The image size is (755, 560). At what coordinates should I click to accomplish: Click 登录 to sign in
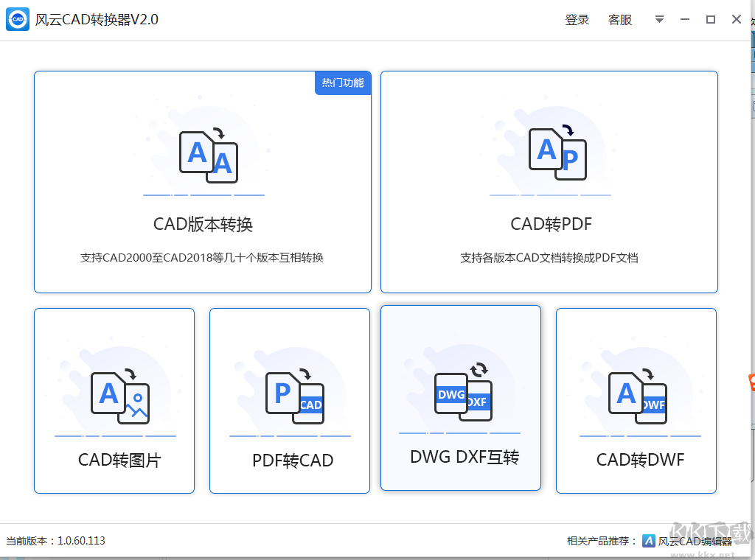pyautogui.click(x=577, y=20)
